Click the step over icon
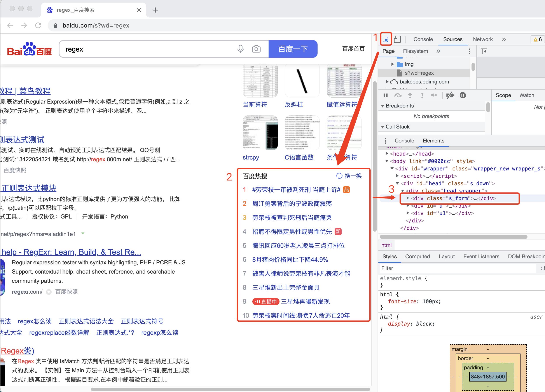 pos(398,95)
